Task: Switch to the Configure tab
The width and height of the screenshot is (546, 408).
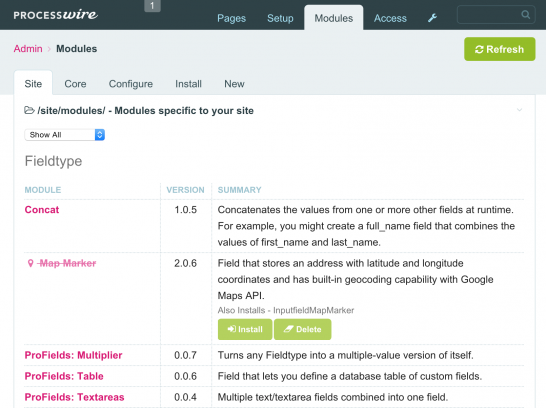Action: 131,84
